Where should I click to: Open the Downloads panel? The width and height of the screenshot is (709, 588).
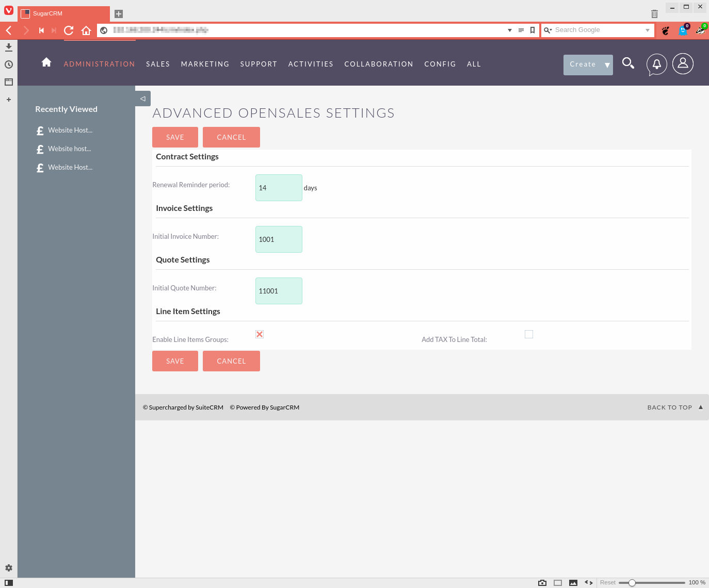pos(9,47)
